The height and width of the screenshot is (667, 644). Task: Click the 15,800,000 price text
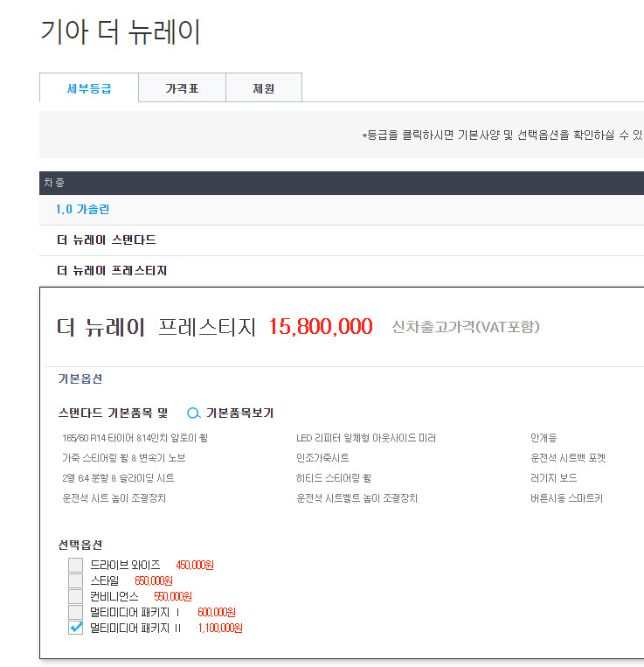(x=321, y=327)
